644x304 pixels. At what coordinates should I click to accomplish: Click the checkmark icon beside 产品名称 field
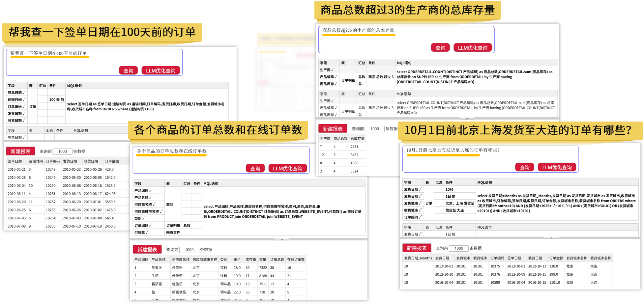(151, 198)
